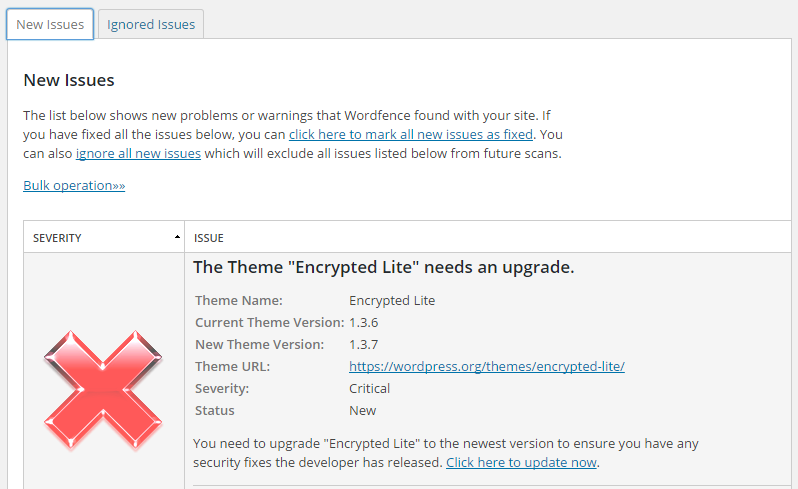Click the Encrypted Lite upgrade issue title

pyautogui.click(x=384, y=267)
